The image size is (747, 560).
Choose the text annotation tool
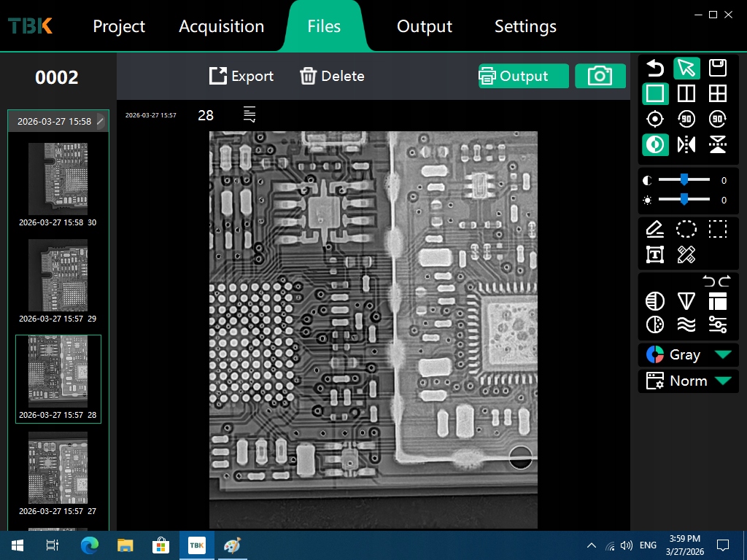655,254
